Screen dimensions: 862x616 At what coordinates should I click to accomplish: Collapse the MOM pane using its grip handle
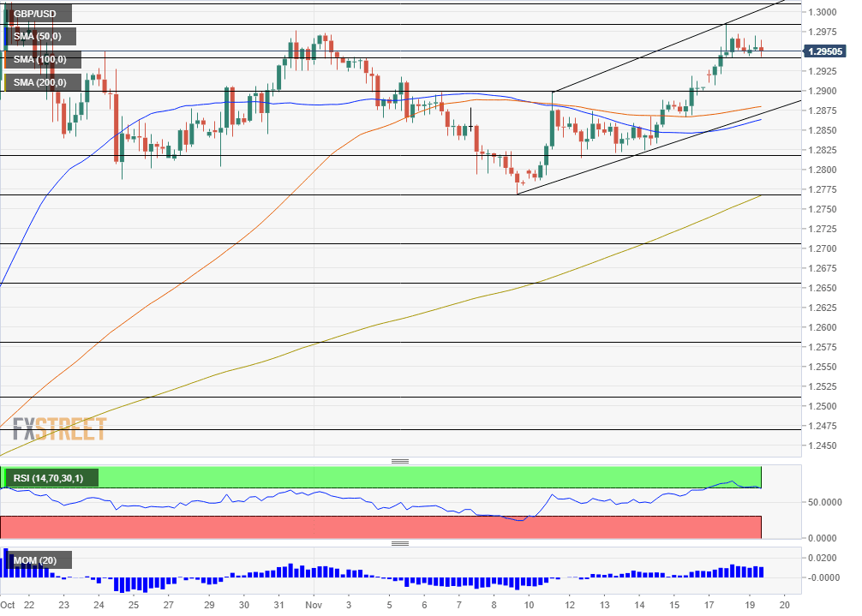(x=400, y=542)
